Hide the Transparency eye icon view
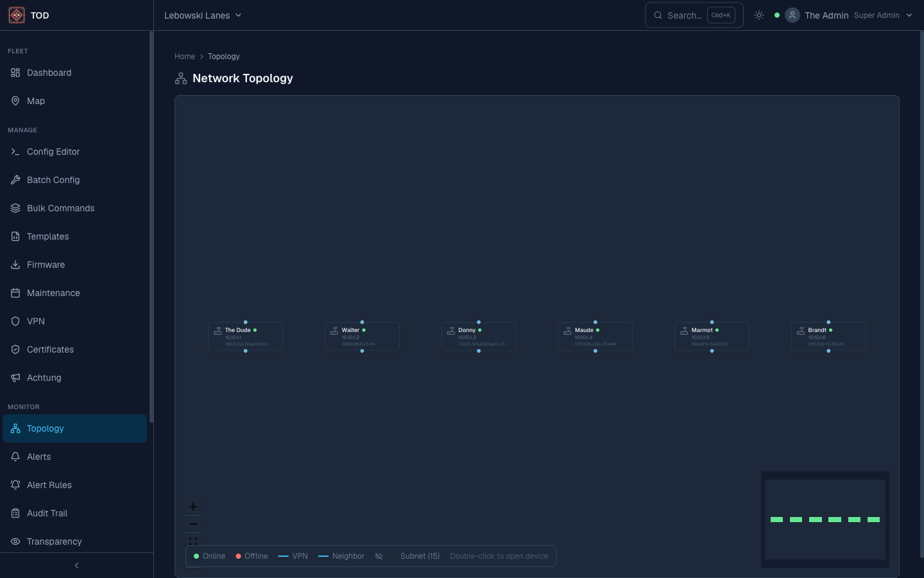This screenshot has height=578, width=924. point(15,541)
